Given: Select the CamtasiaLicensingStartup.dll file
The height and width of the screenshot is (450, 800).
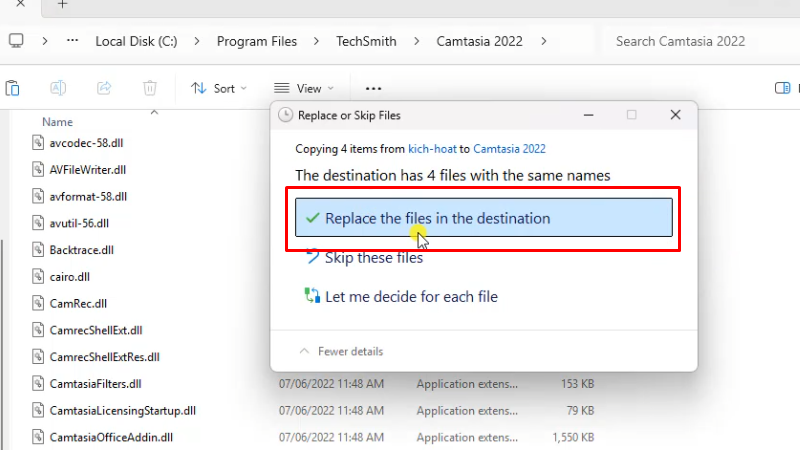Looking at the screenshot, I should [x=122, y=411].
